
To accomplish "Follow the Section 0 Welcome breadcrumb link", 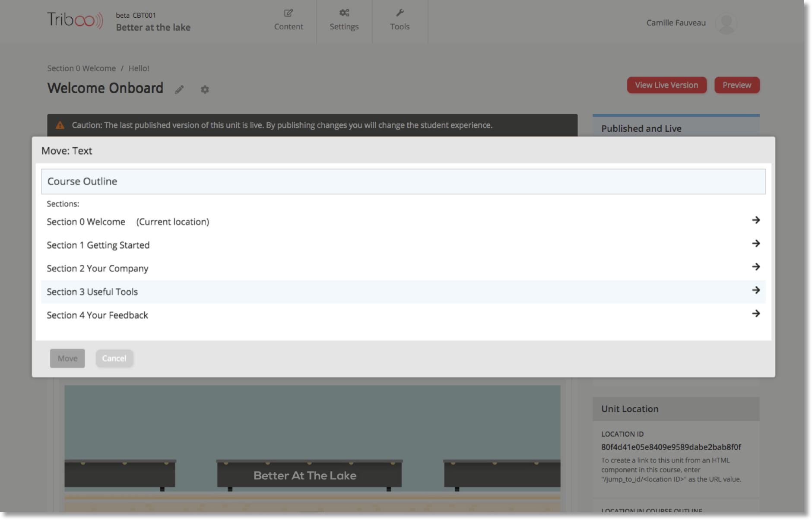I will (x=81, y=68).
